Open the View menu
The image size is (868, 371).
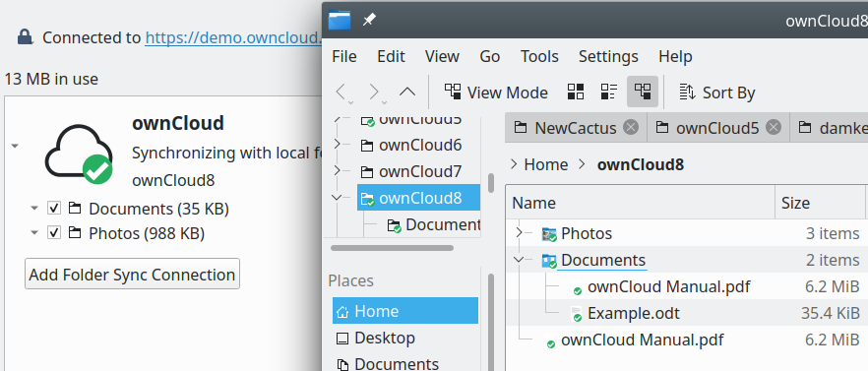pos(442,56)
